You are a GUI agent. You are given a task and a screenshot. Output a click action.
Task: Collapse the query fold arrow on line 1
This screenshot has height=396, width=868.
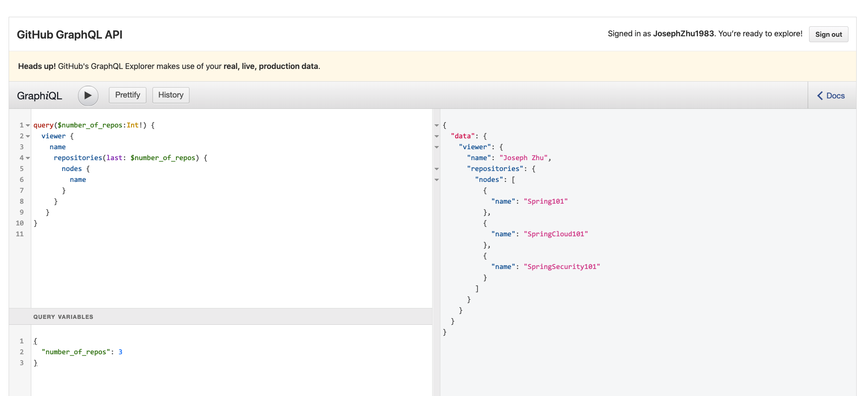pyautogui.click(x=28, y=126)
